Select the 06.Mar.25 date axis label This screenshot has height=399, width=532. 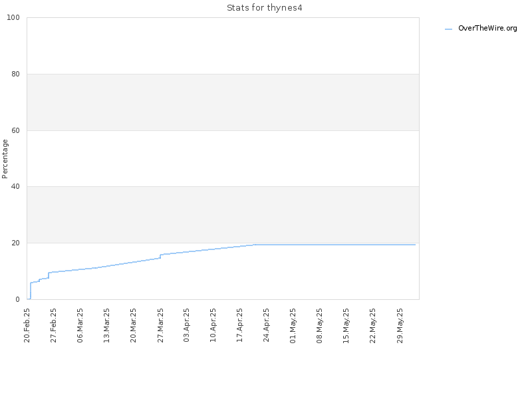(x=80, y=325)
